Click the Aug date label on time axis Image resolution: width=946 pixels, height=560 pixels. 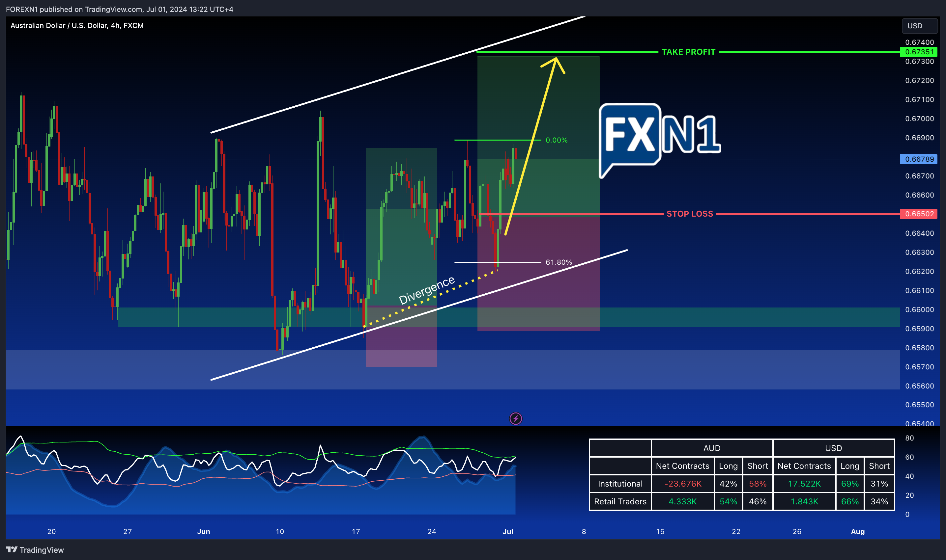tap(857, 531)
